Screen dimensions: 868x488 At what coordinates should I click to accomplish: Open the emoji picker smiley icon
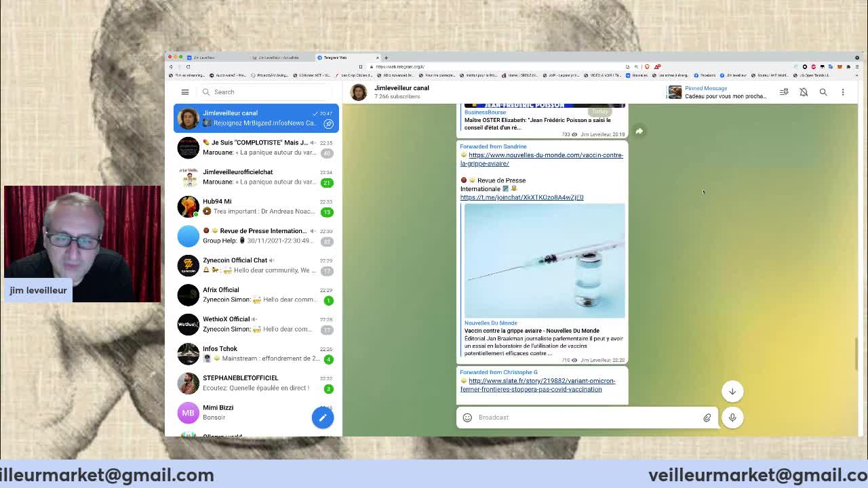467,418
